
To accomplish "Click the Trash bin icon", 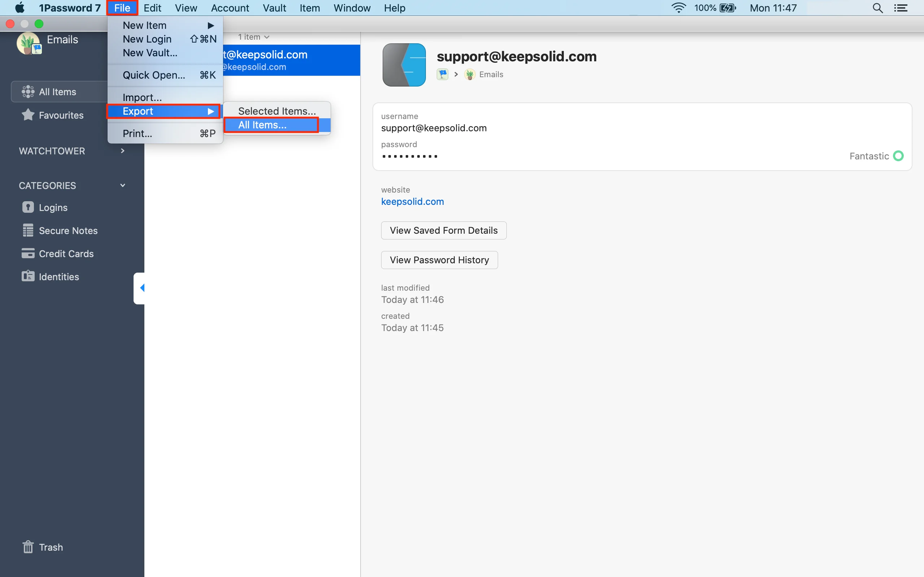I will tap(28, 547).
